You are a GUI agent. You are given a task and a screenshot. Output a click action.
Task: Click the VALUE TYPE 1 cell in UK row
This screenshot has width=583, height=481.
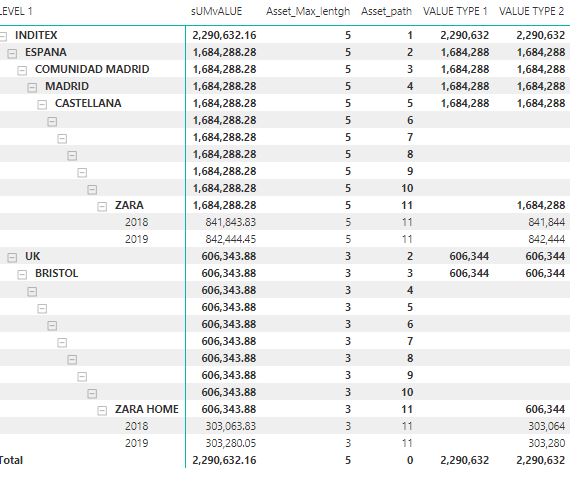(x=469, y=256)
